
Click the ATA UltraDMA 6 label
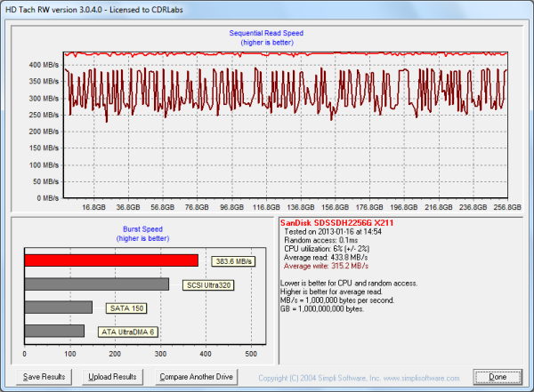point(130,332)
